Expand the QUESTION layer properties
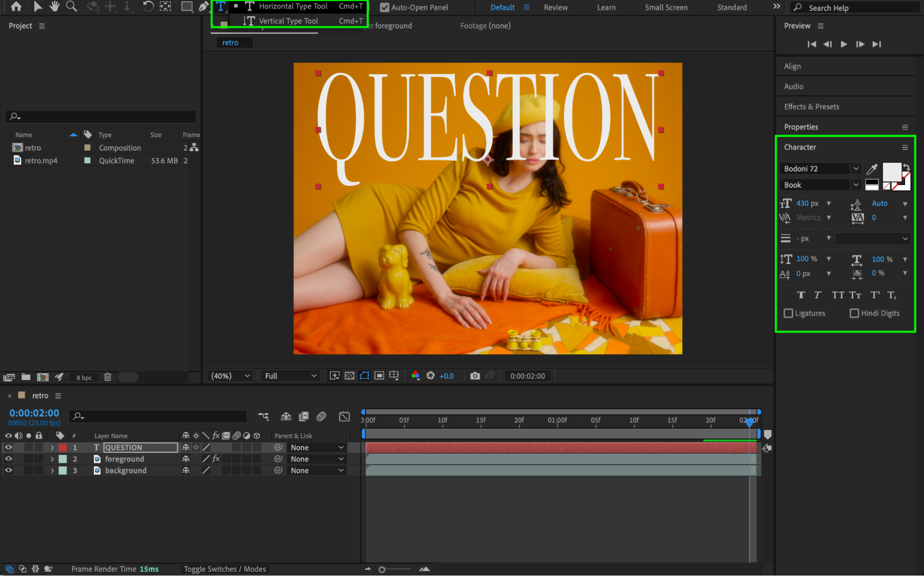This screenshot has height=576, width=924. point(52,447)
